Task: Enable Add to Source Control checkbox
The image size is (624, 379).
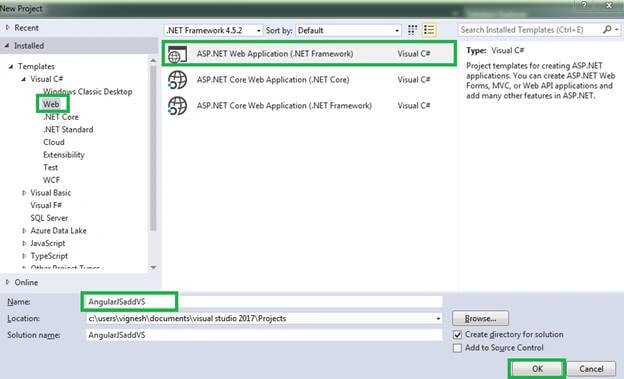Action: [458, 348]
